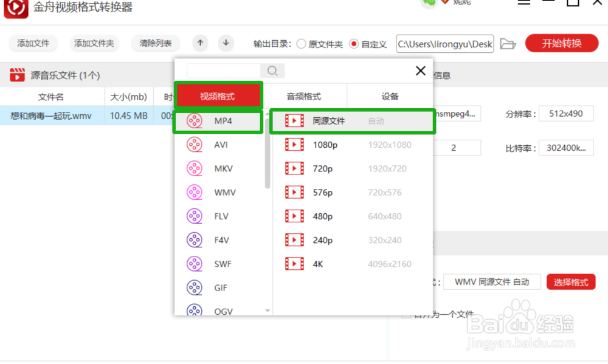Click the move-down arrow button
Image resolution: width=608 pixels, height=364 pixels.
click(x=226, y=43)
